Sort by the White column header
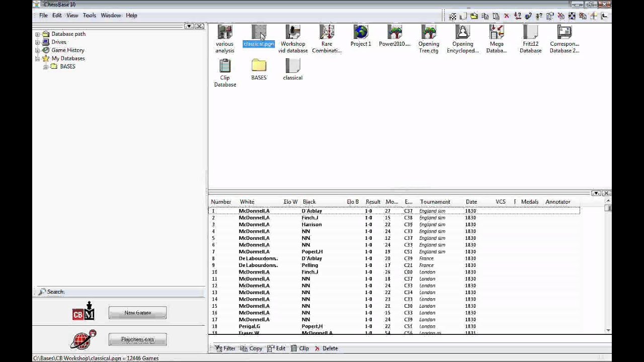The width and height of the screenshot is (644, 362). (x=247, y=202)
